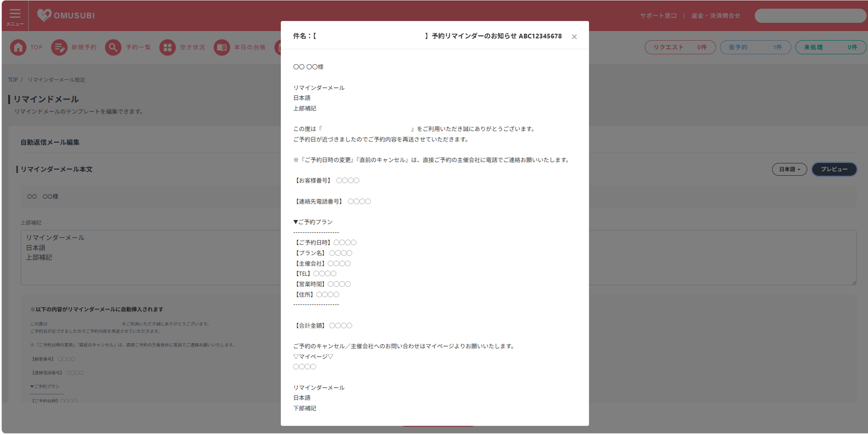Click the 件名 subject line in the preview
868x435 pixels.
[x=427, y=36]
